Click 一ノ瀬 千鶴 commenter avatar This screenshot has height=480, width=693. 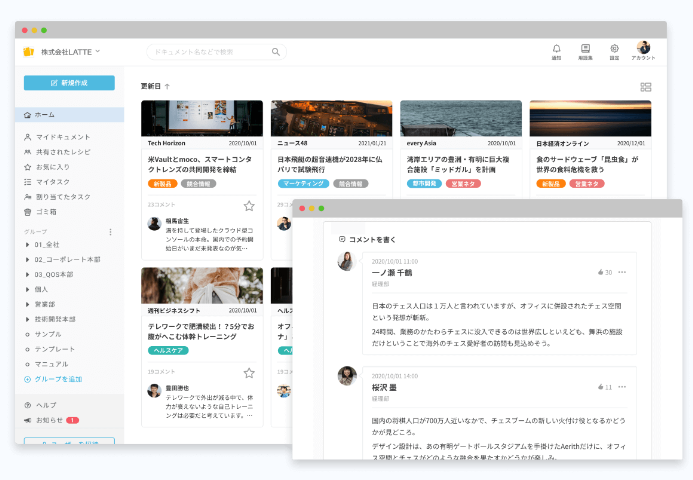pos(347,261)
